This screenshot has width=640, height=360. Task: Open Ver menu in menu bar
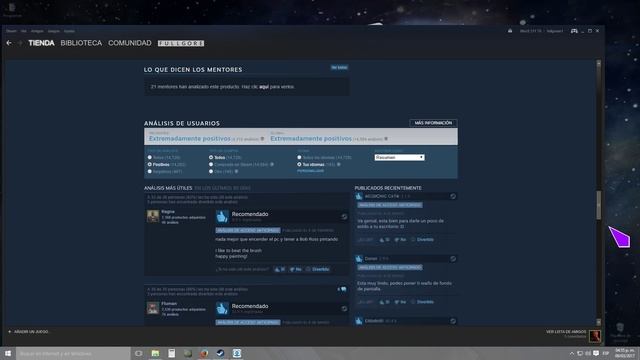(x=24, y=31)
